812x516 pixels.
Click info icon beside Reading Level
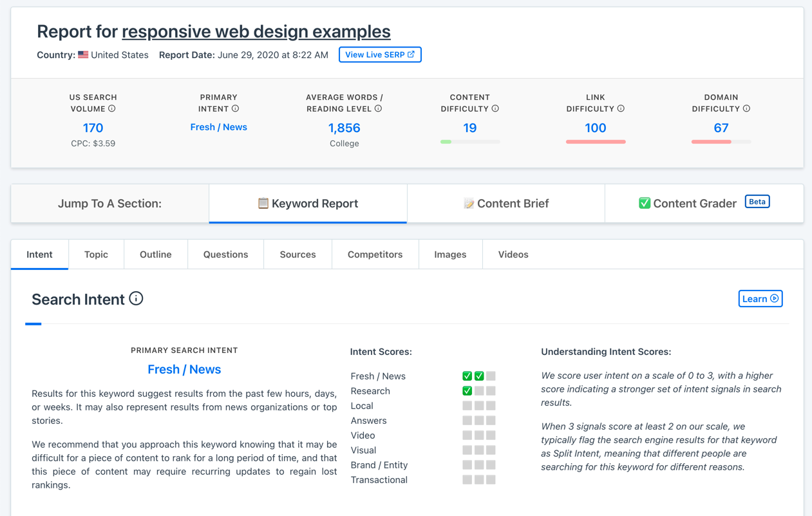click(x=379, y=109)
